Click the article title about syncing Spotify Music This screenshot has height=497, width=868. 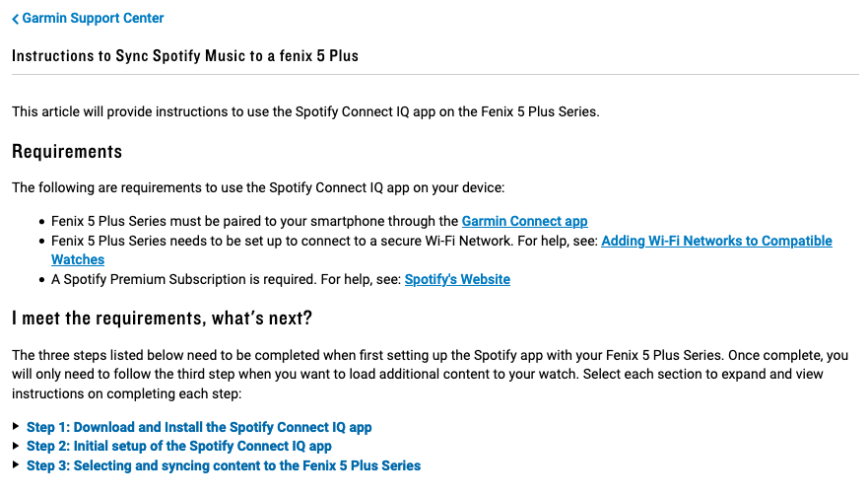(185, 55)
